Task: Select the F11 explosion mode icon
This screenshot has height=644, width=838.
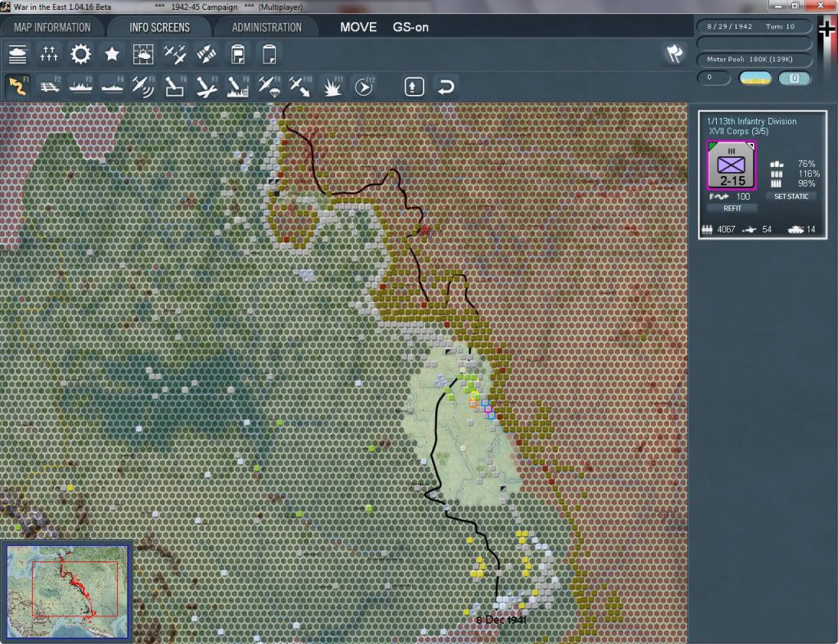Action: 332,86
